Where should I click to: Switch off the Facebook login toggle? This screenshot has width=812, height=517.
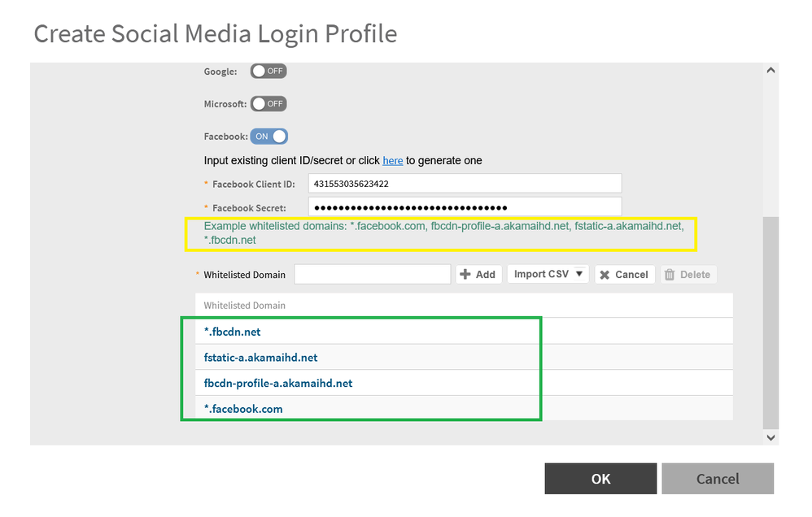click(269, 137)
